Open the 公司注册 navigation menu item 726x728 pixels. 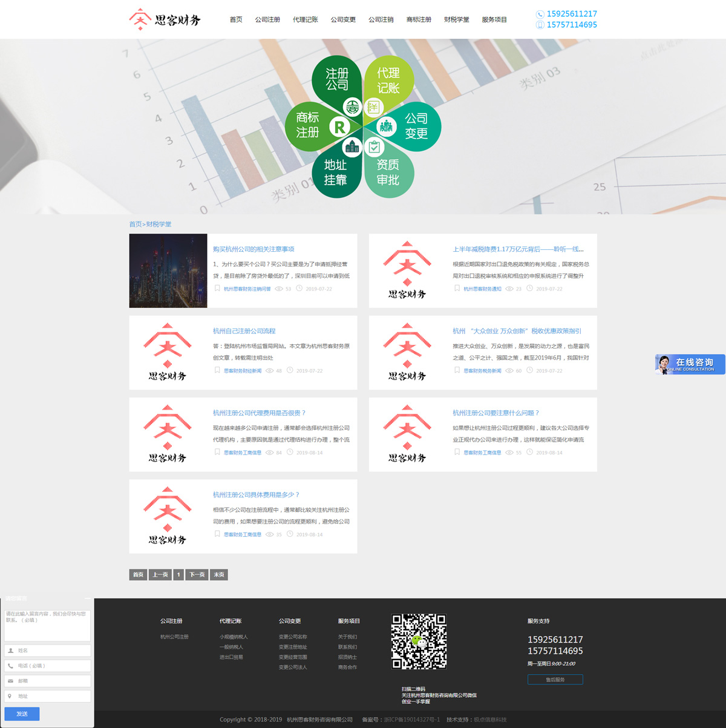pos(267,20)
